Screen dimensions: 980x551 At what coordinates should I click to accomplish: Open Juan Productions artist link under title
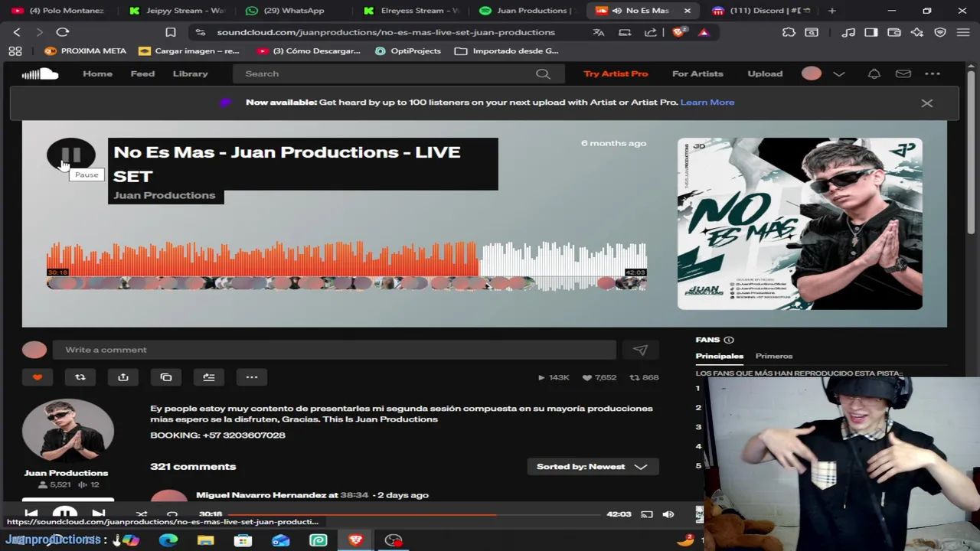click(165, 195)
